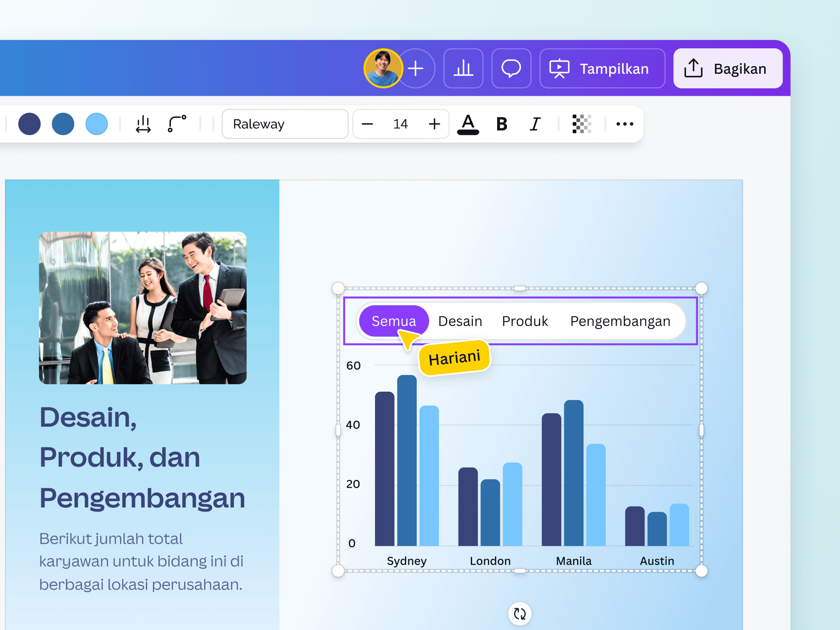The image size is (840, 630).
Task: Decrease font size with the minus stepper
Action: [367, 124]
